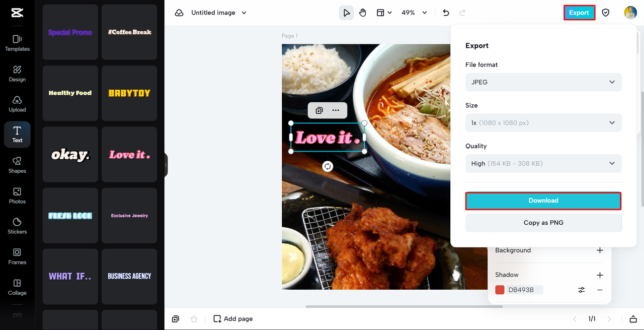Open the Stickers sidebar panel
644x330 pixels.
click(17, 226)
